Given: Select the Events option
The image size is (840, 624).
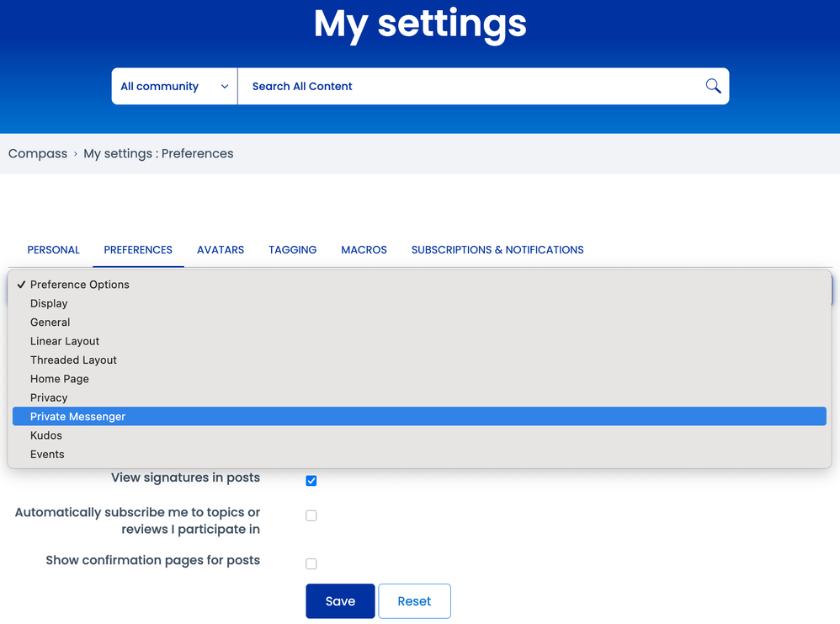Looking at the screenshot, I should click(47, 455).
